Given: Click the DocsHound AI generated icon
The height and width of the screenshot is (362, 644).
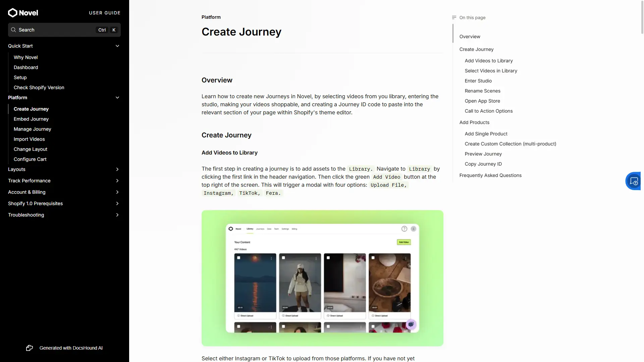Looking at the screenshot, I should pos(29,348).
